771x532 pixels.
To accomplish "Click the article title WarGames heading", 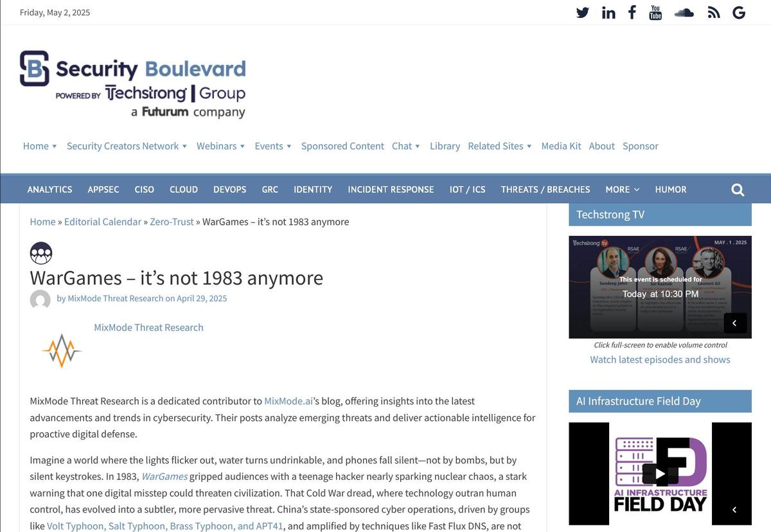I will point(176,278).
